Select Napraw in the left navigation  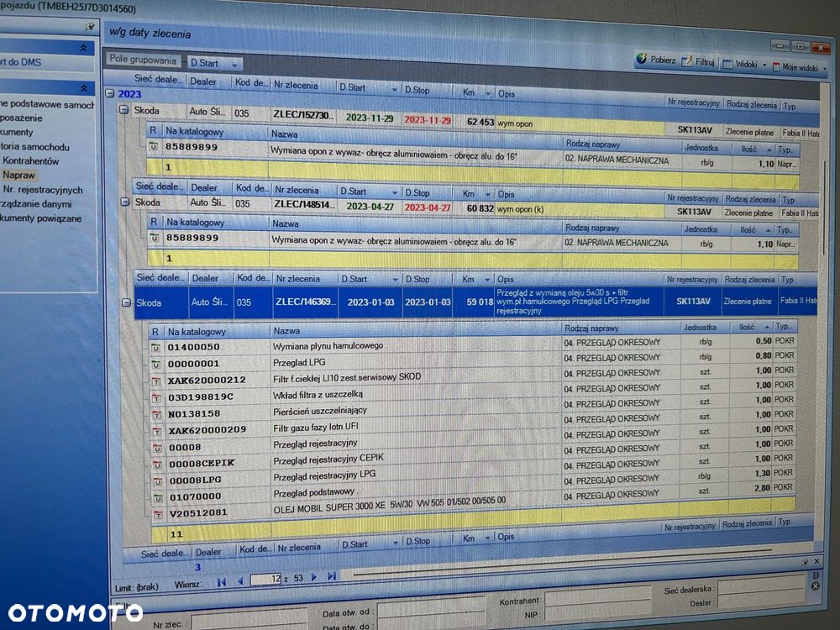point(18,176)
